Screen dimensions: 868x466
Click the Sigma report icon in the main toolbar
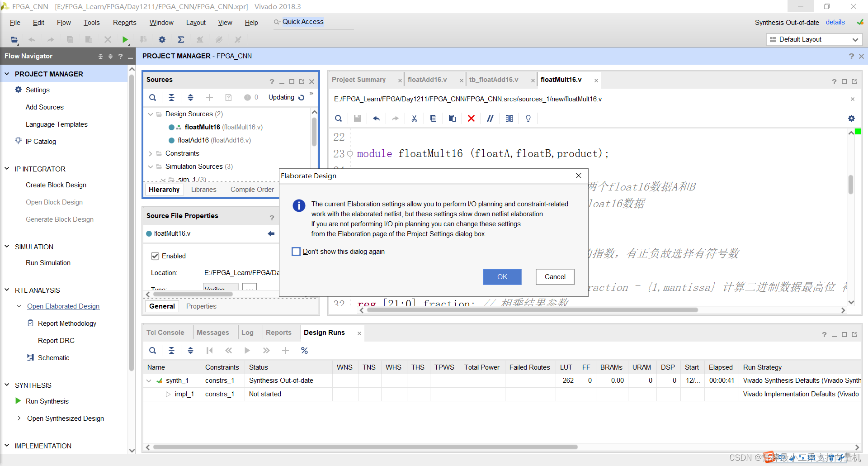coord(181,40)
